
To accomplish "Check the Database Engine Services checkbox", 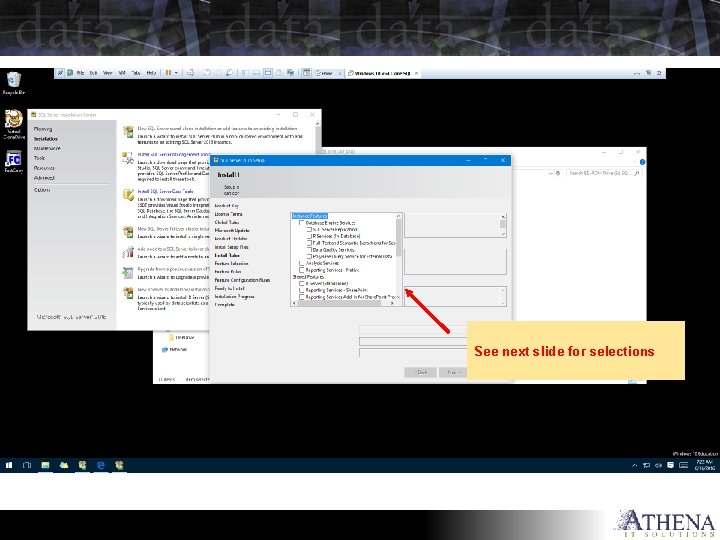I will (x=302, y=223).
